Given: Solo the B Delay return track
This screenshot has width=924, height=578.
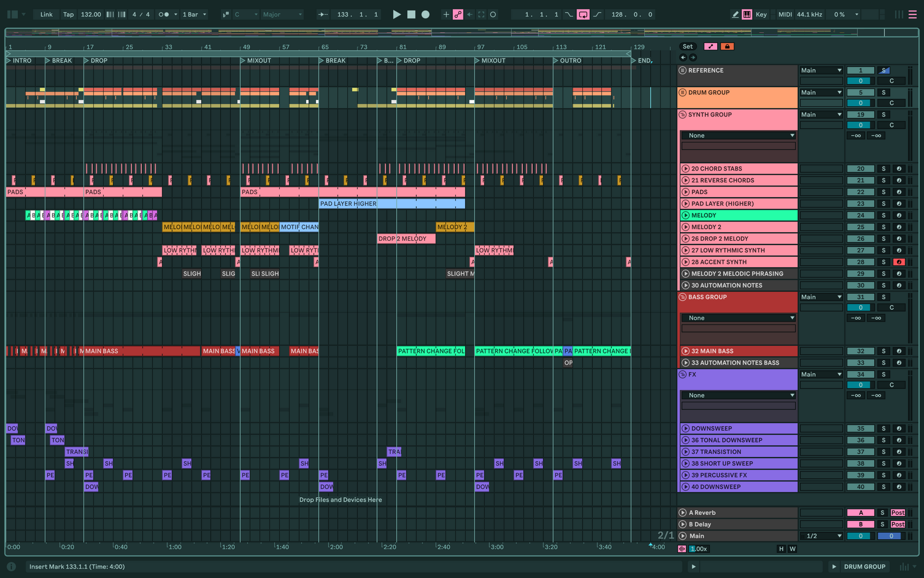Looking at the screenshot, I should click(x=882, y=525).
